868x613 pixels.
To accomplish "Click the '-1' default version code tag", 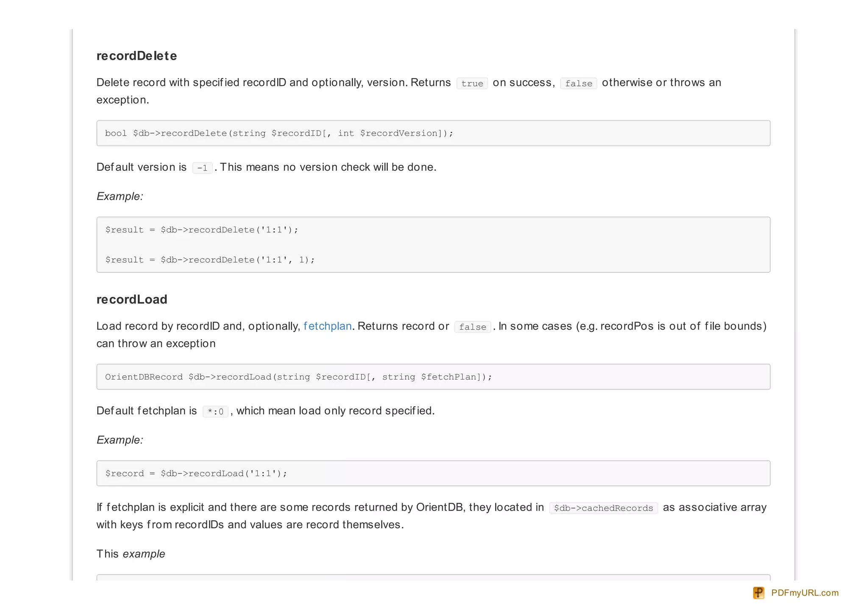I will (x=202, y=168).
